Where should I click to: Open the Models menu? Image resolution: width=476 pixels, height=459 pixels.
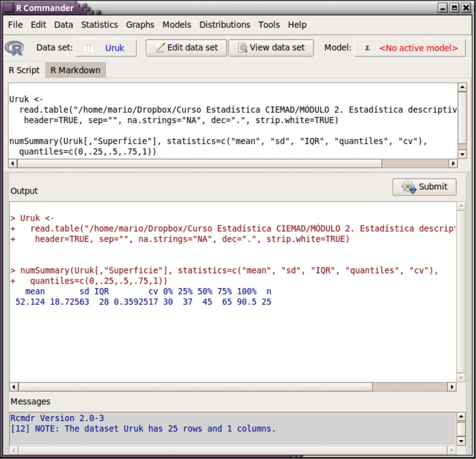pyautogui.click(x=177, y=25)
